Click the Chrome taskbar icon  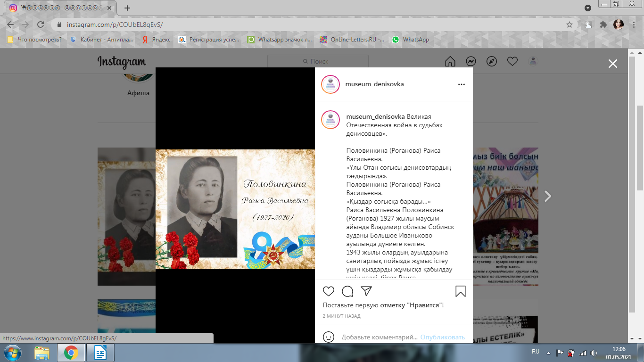pyautogui.click(x=71, y=353)
